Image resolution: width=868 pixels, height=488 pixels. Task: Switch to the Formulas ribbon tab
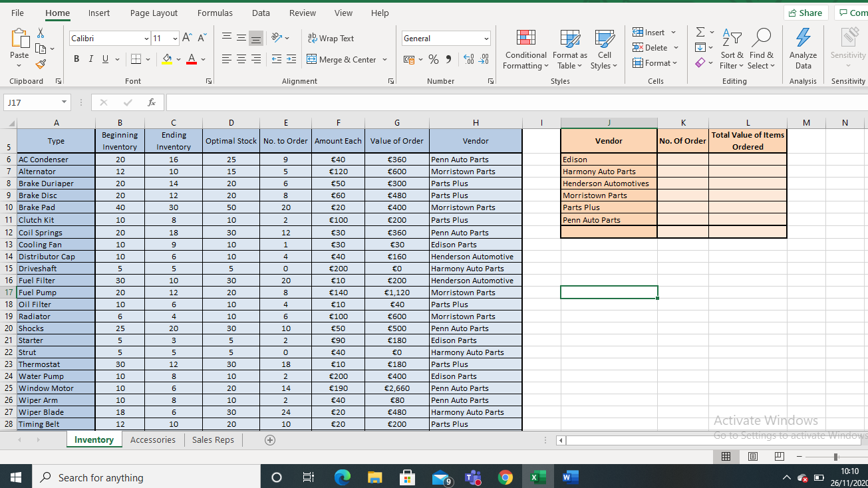(214, 13)
